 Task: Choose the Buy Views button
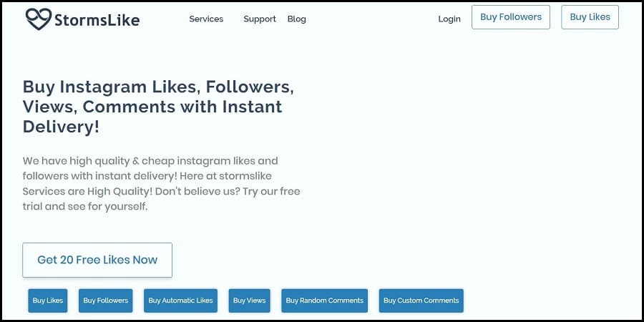coord(249,301)
